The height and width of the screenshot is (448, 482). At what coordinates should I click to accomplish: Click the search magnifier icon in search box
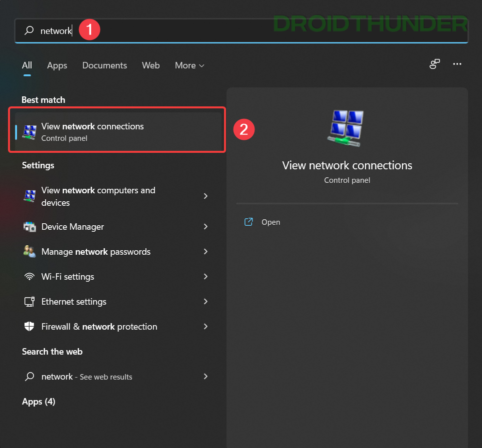pyautogui.click(x=29, y=30)
